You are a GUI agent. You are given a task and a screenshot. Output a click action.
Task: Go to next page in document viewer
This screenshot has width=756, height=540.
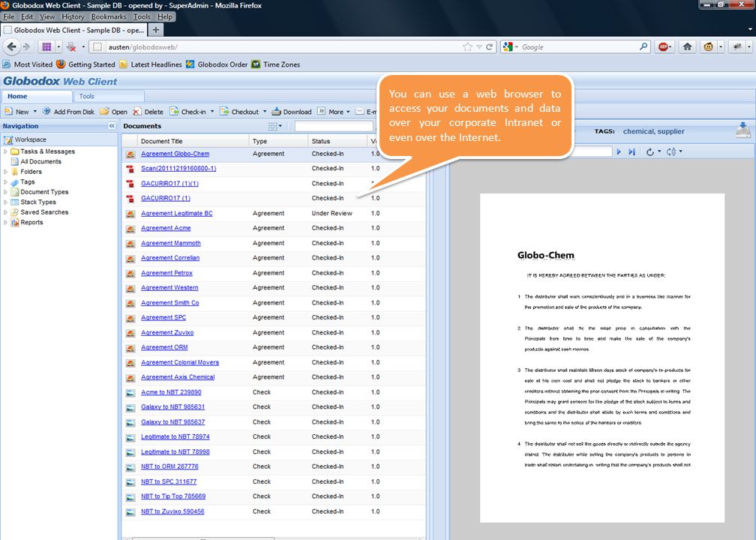point(619,151)
